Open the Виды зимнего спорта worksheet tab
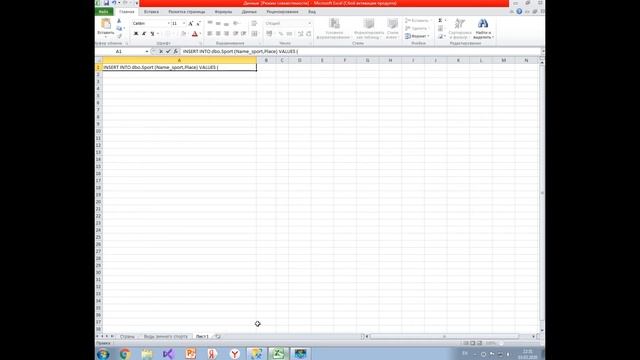Image resolution: width=640 pixels, height=360 pixels. 166,336
